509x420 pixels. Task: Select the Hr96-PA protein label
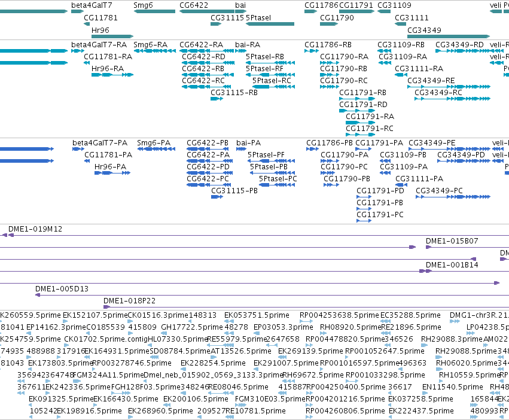coord(111,167)
